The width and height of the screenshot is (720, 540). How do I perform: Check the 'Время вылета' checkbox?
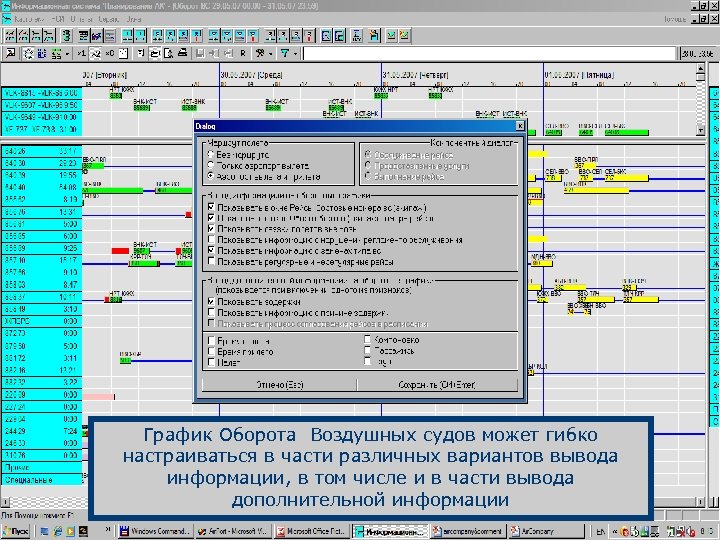pos(211,341)
